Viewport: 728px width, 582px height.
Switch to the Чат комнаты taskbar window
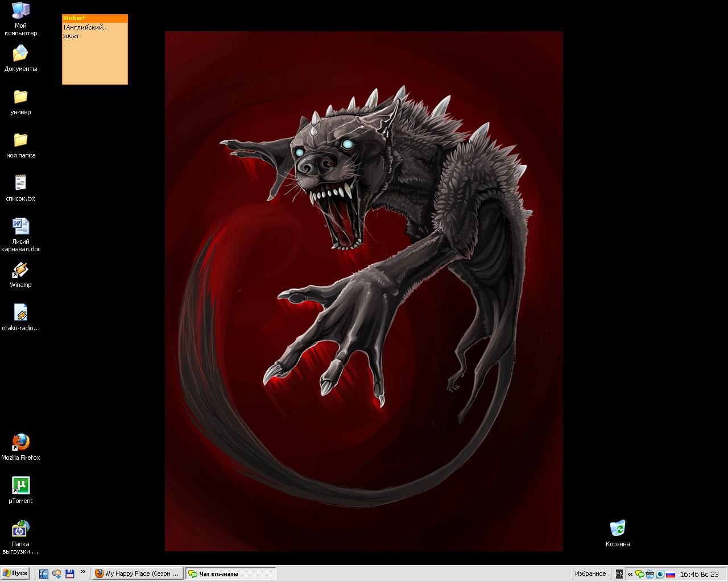click(x=231, y=574)
